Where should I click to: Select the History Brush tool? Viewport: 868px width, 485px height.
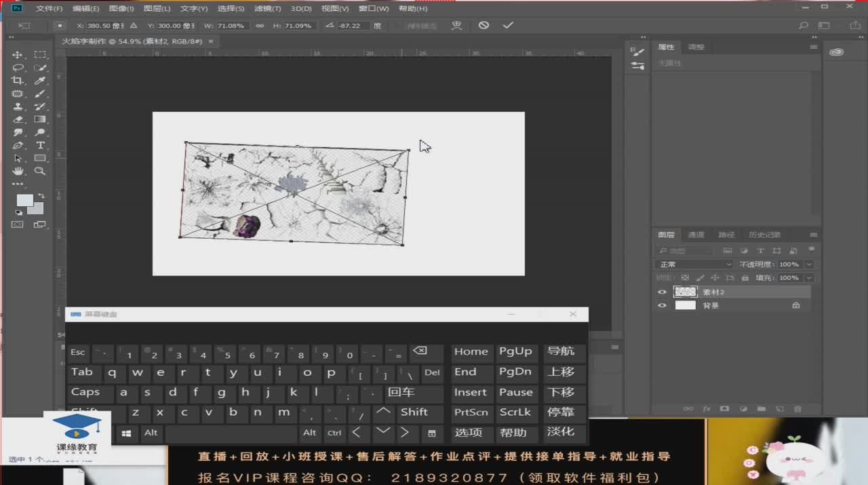pyautogui.click(x=40, y=106)
